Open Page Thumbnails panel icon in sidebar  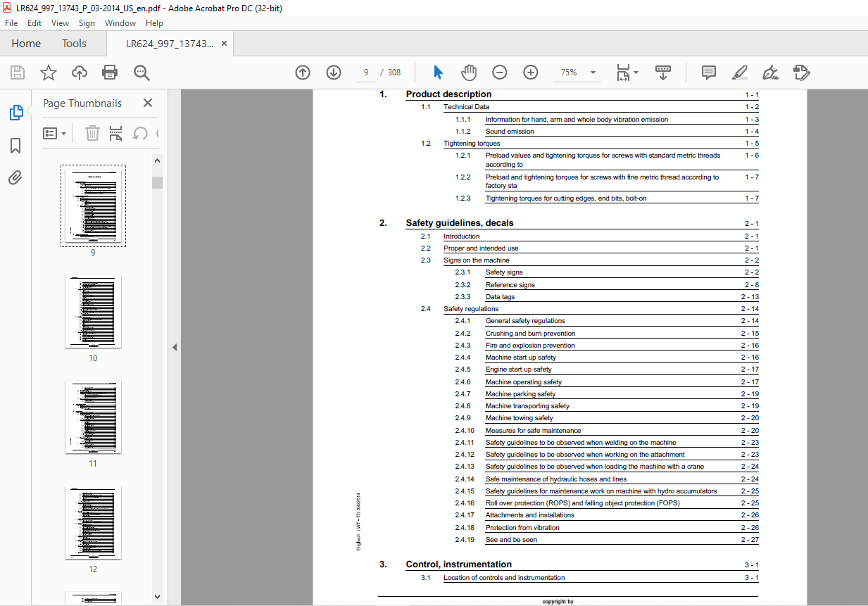[x=15, y=113]
